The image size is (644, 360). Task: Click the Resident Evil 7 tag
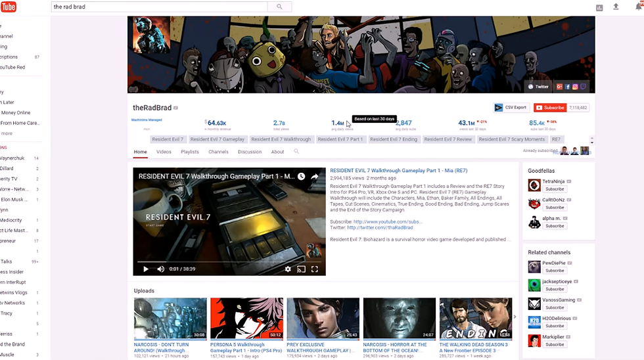[168, 139]
